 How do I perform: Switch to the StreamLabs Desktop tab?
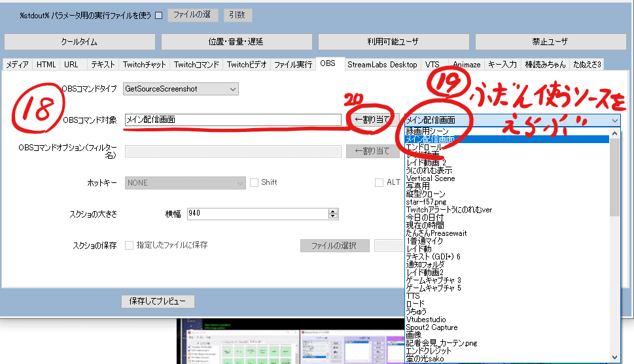coord(383,64)
